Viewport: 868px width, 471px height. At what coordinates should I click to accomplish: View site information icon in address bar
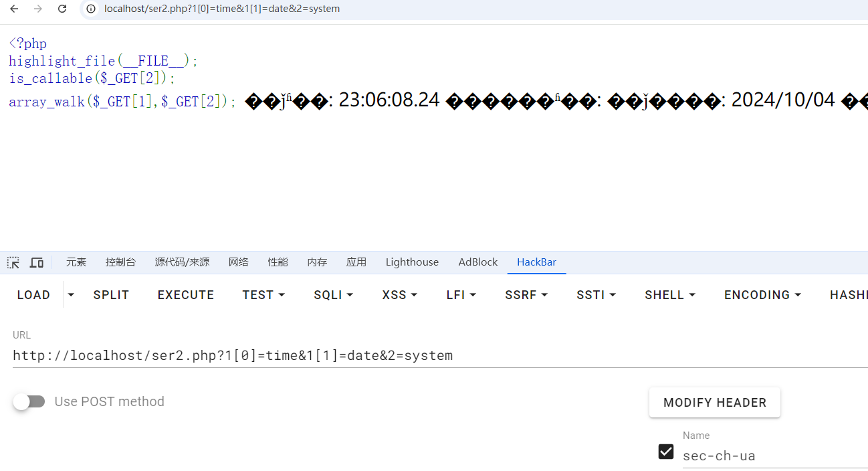tap(91, 9)
